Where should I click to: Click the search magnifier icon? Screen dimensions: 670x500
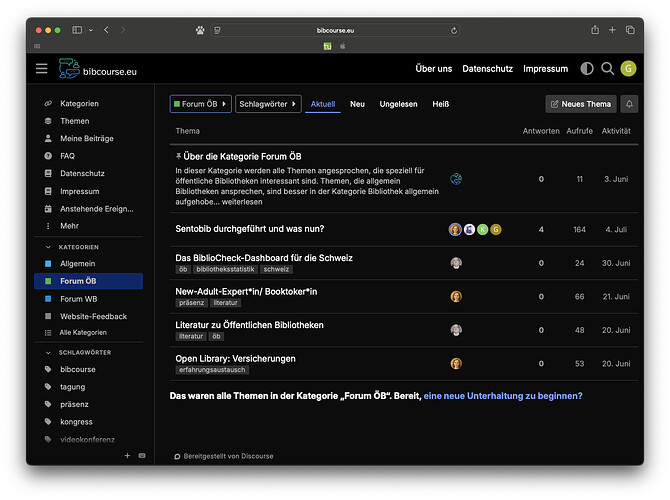pos(607,68)
